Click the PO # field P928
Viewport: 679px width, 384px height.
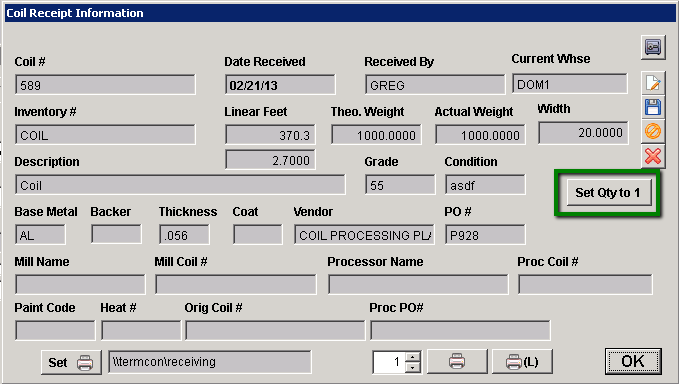[x=485, y=235]
